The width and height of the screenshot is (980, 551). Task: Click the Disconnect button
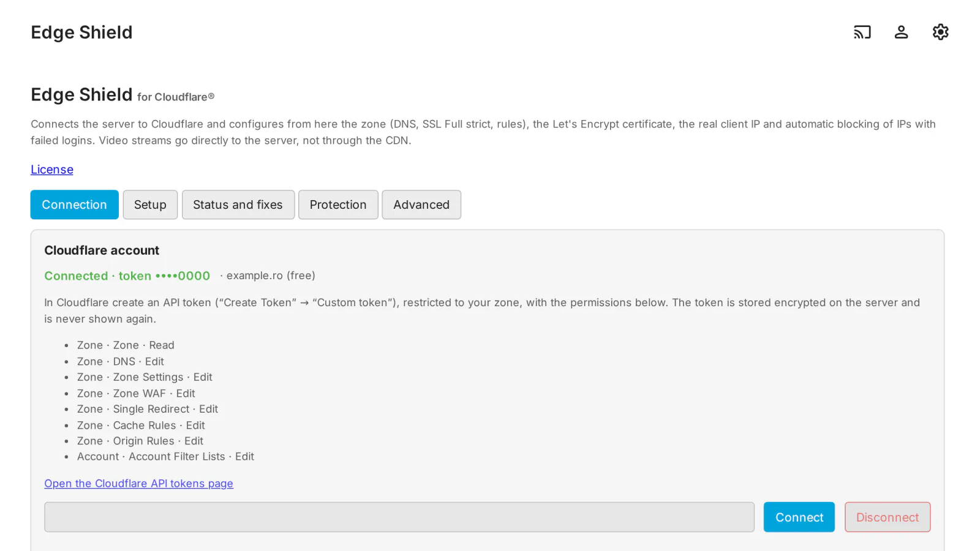click(888, 517)
